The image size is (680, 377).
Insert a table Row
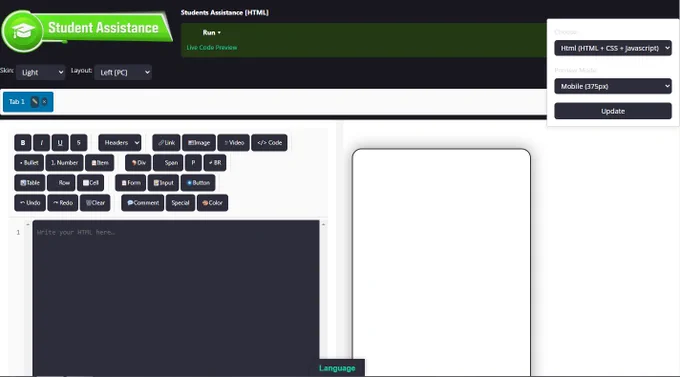(x=61, y=183)
